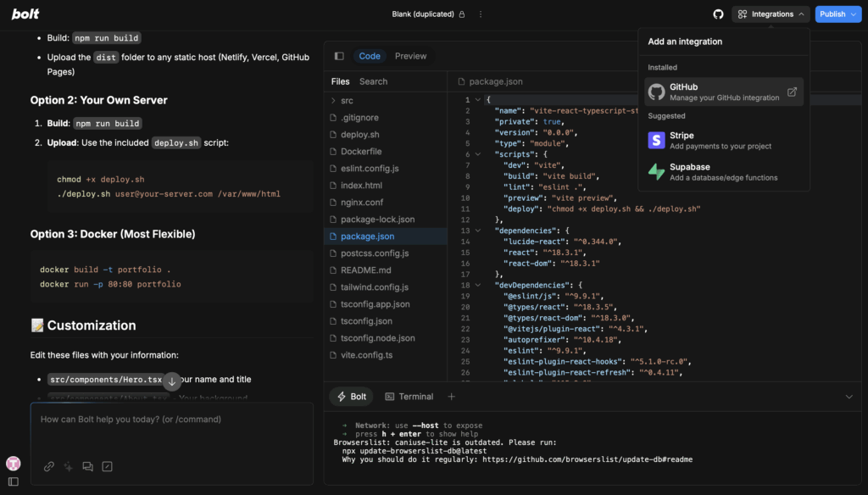Click the discussion mode chat icon
The height and width of the screenshot is (495, 868).
pos(87,466)
